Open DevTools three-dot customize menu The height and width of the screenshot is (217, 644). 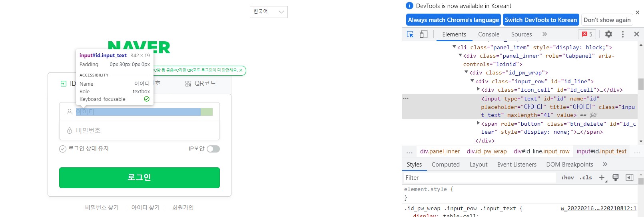[x=623, y=34]
